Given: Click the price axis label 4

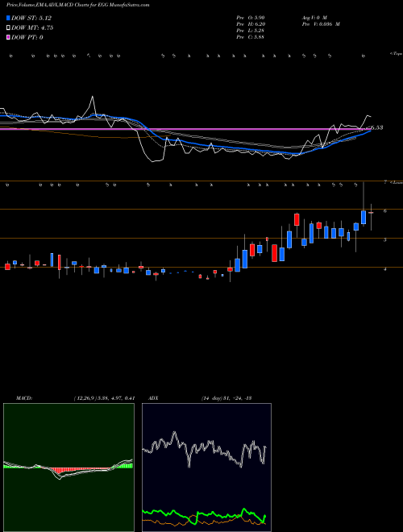Looking at the screenshot, I should click(x=385, y=269).
